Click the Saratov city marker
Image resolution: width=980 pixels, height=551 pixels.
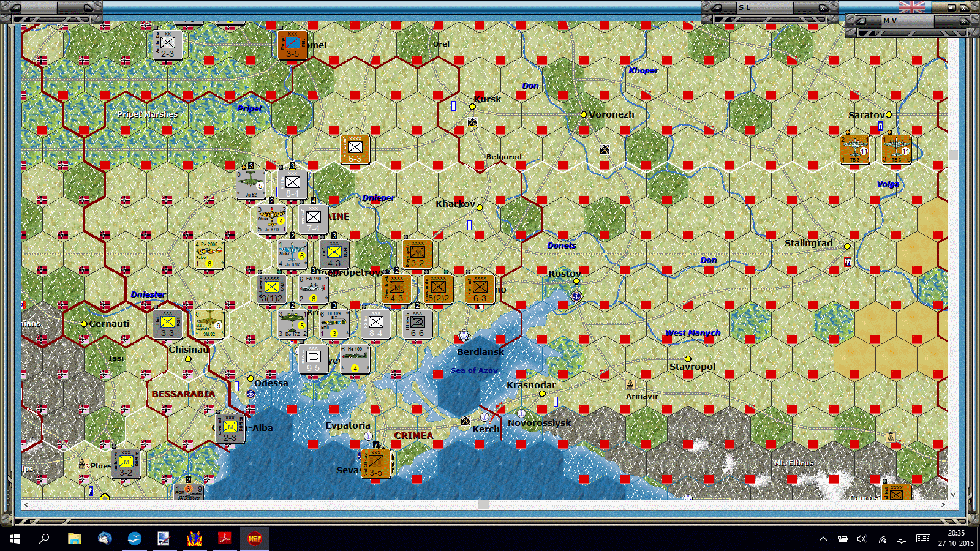(889, 114)
